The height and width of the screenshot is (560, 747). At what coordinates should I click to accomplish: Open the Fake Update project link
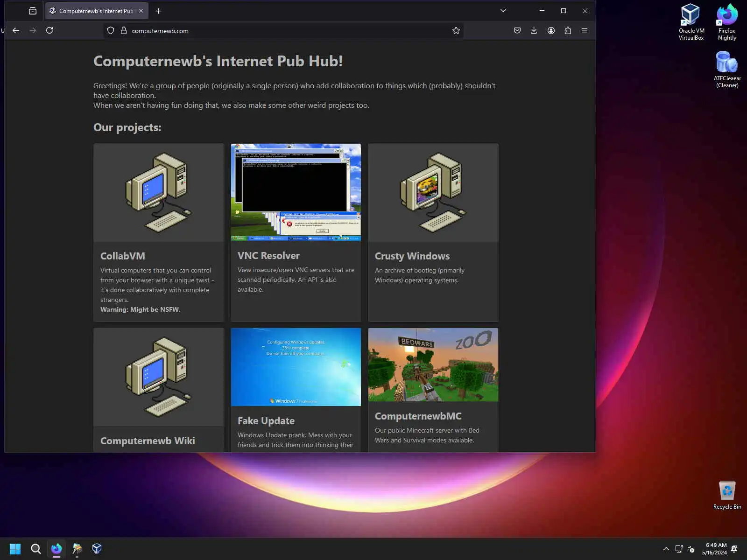[266, 420]
